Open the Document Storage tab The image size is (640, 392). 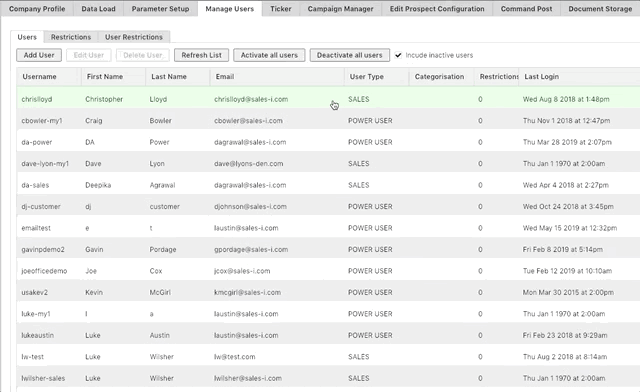click(x=600, y=9)
